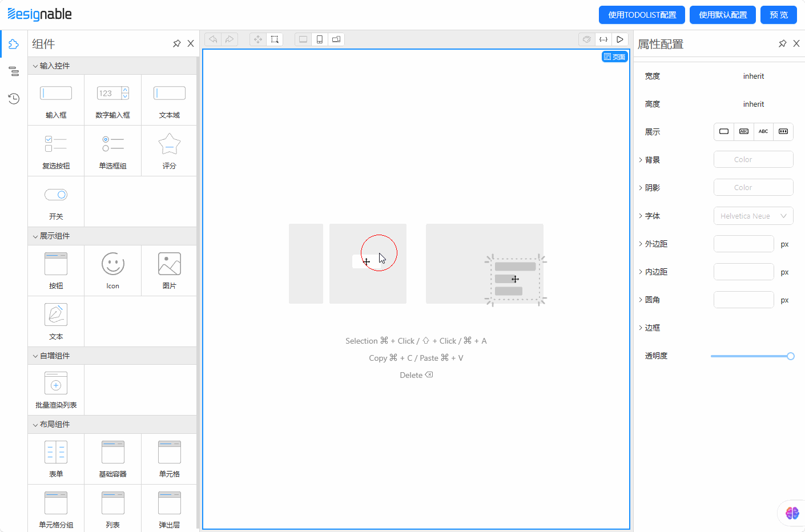The image size is (805, 532).
Task: Pick the 输入框 input component
Action: point(56,100)
